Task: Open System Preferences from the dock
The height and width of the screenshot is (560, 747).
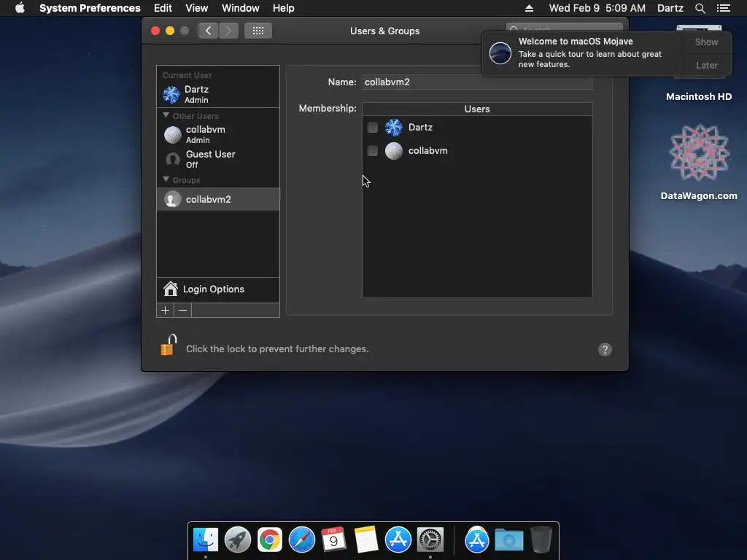Action: click(430, 540)
